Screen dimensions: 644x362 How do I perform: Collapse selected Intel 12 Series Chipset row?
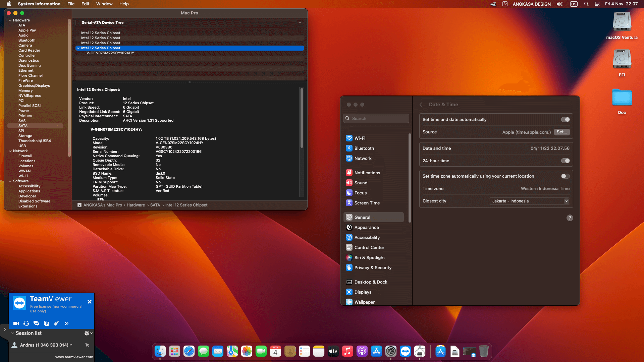point(78,48)
